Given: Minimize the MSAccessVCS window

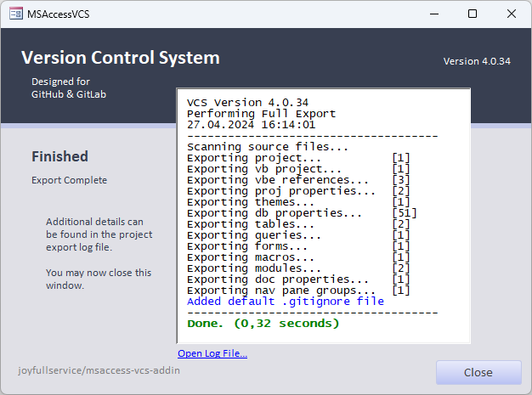Looking at the screenshot, I should (433, 14).
